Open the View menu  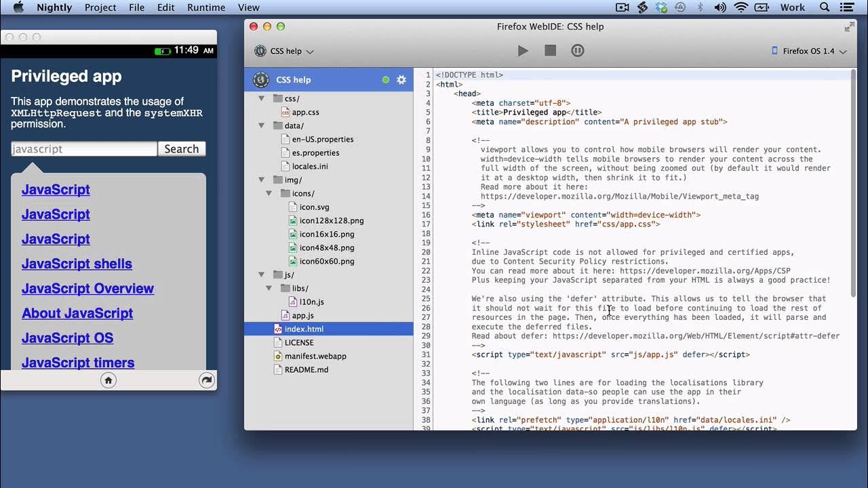(x=249, y=7)
